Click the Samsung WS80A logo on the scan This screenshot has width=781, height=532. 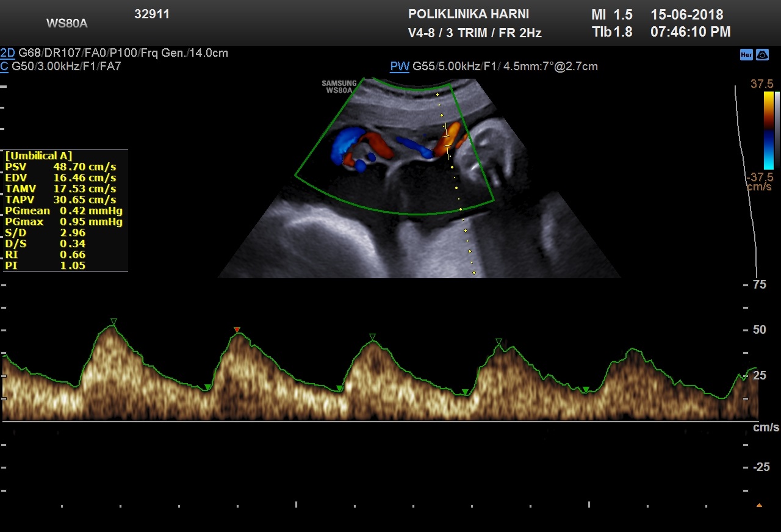coord(339,87)
